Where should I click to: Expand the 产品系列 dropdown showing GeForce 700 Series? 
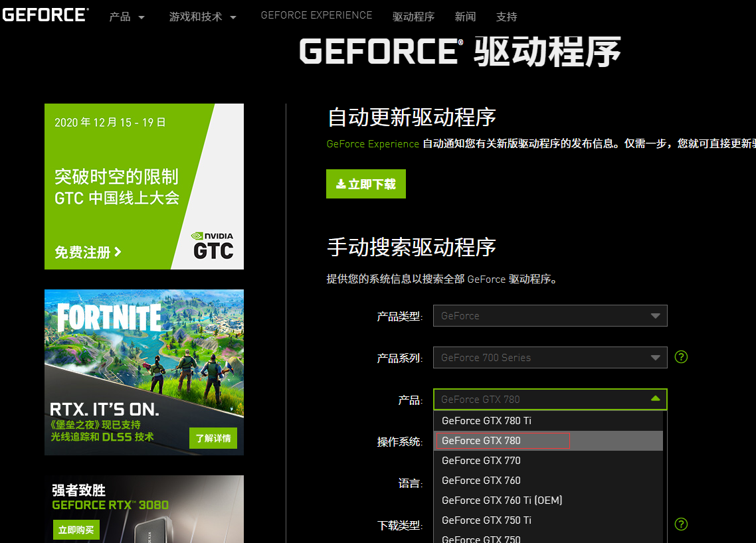click(549, 358)
